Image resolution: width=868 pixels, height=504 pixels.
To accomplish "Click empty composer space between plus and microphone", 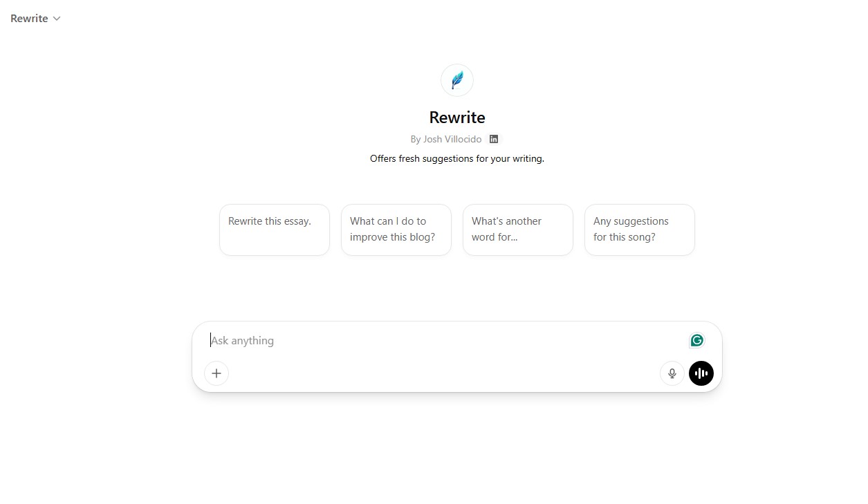I will [443, 373].
